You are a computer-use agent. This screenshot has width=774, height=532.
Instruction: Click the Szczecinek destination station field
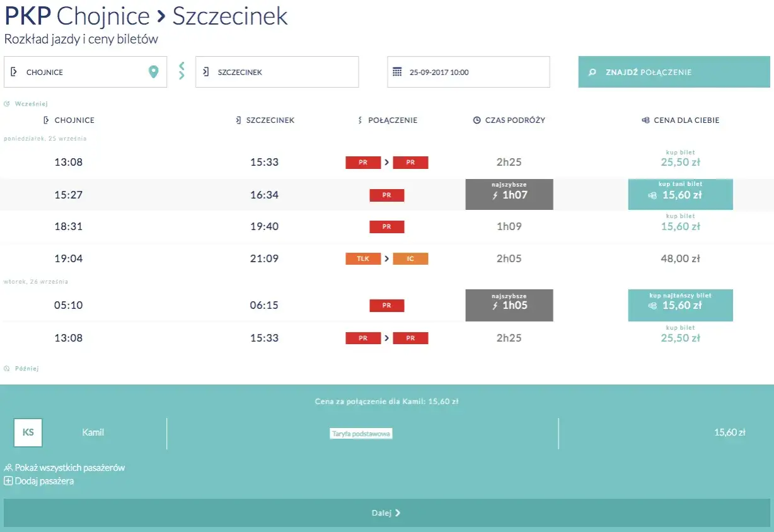click(x=277, y=72)
